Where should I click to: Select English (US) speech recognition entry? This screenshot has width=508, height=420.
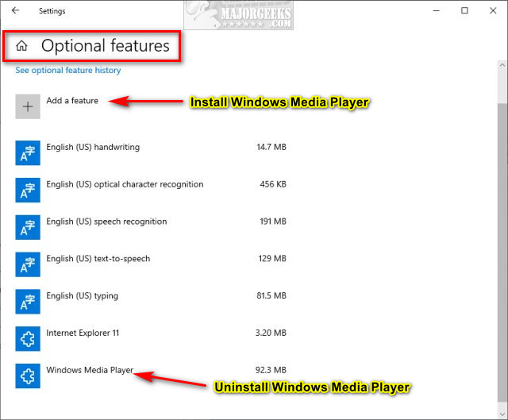click(x=106, y=222)
